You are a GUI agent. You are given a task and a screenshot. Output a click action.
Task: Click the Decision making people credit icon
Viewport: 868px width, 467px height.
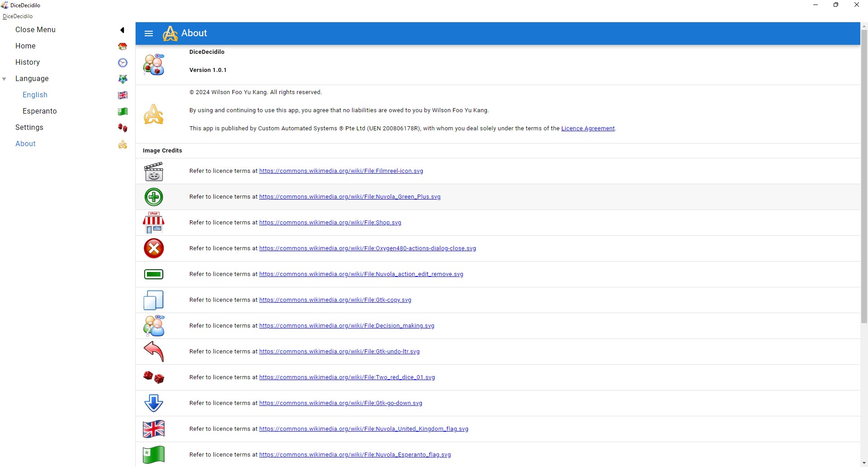coord(154,326)
